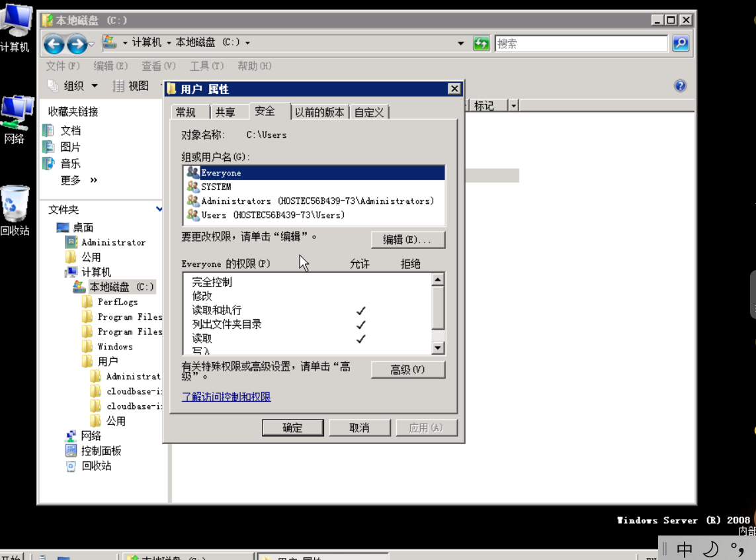Viewport: 756px width, 560px height.
Task: Confirm with the 确定 button
Action: click(x=292, y=428)
